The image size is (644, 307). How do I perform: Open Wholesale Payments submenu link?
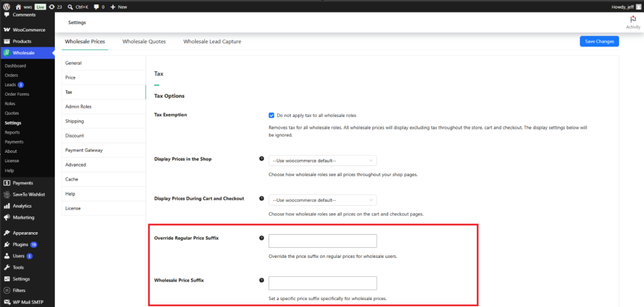(14, 142)
